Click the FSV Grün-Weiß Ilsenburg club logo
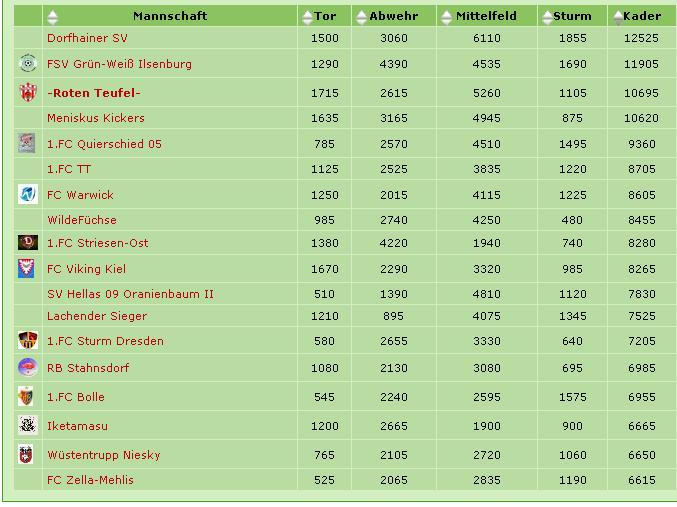This screenshot has width=677, height=507. tap(27, 64)
